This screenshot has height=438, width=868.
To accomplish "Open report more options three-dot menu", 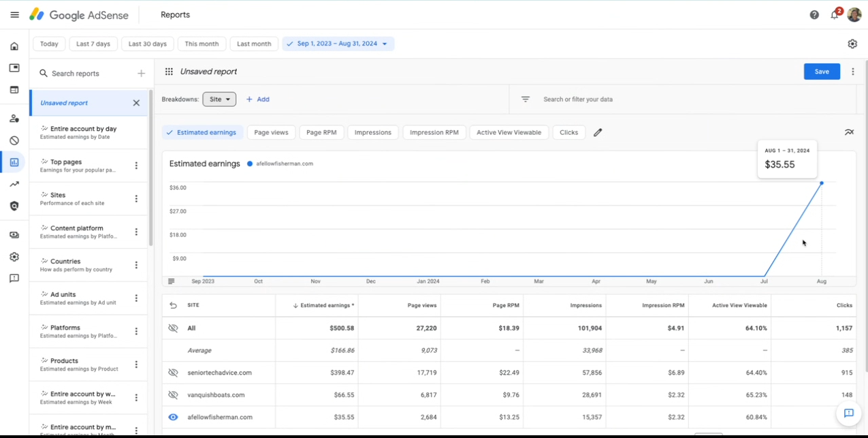I will [853, 72].
